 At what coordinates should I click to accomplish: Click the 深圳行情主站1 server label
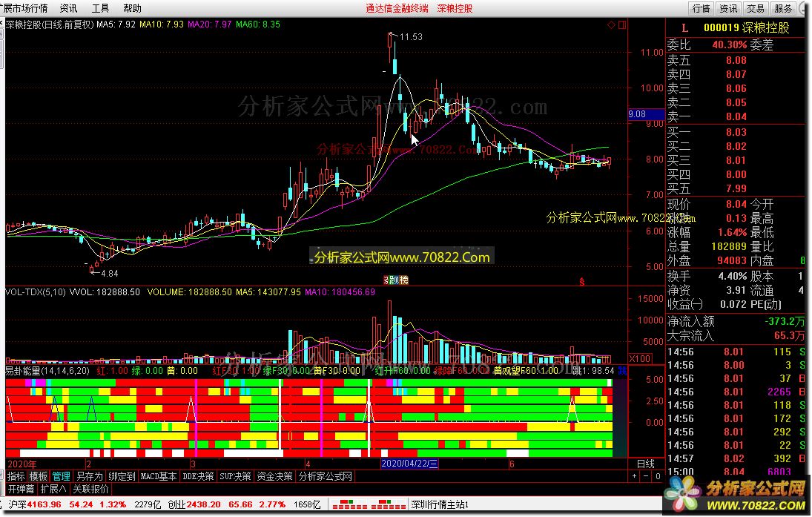point(440,504)
